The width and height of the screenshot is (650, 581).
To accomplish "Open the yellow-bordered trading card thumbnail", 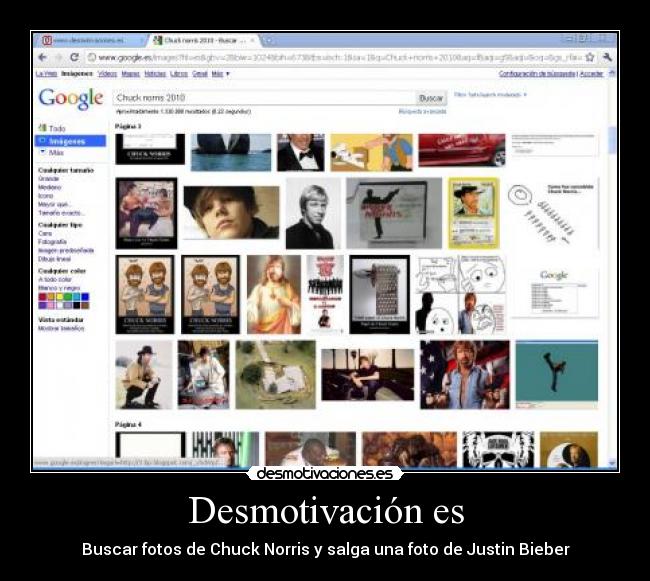I will [473, 213].
